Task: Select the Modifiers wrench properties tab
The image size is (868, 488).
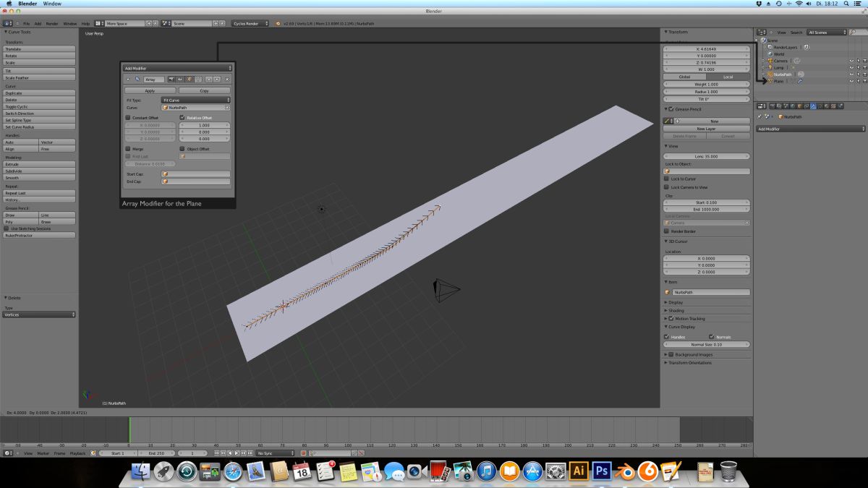Action: point(813,106)
